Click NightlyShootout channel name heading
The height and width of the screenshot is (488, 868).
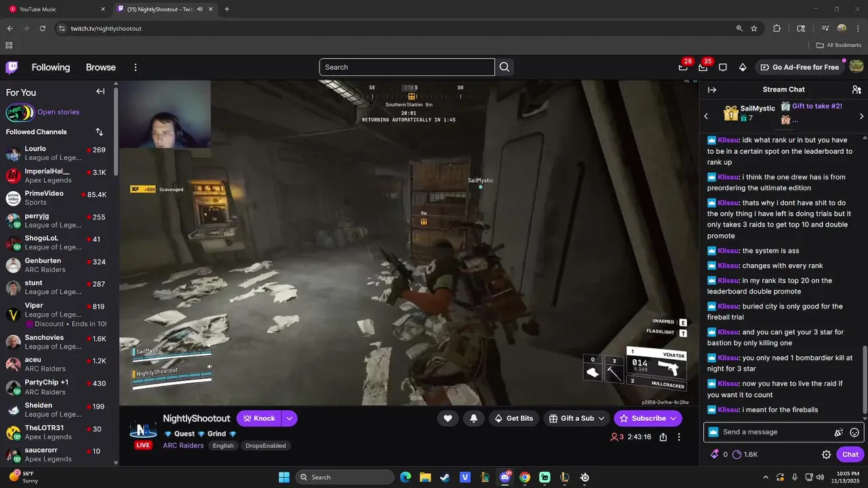coord(197,418)
